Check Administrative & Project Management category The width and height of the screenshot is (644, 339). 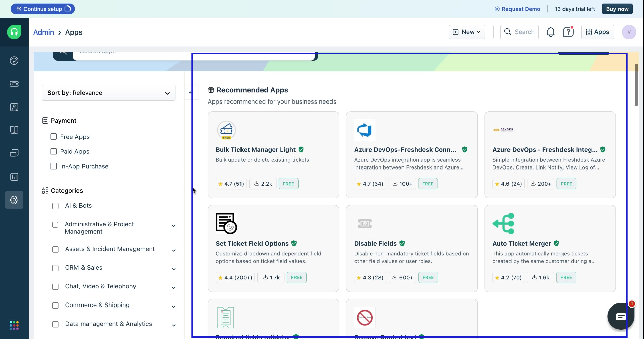click(55, 225)
